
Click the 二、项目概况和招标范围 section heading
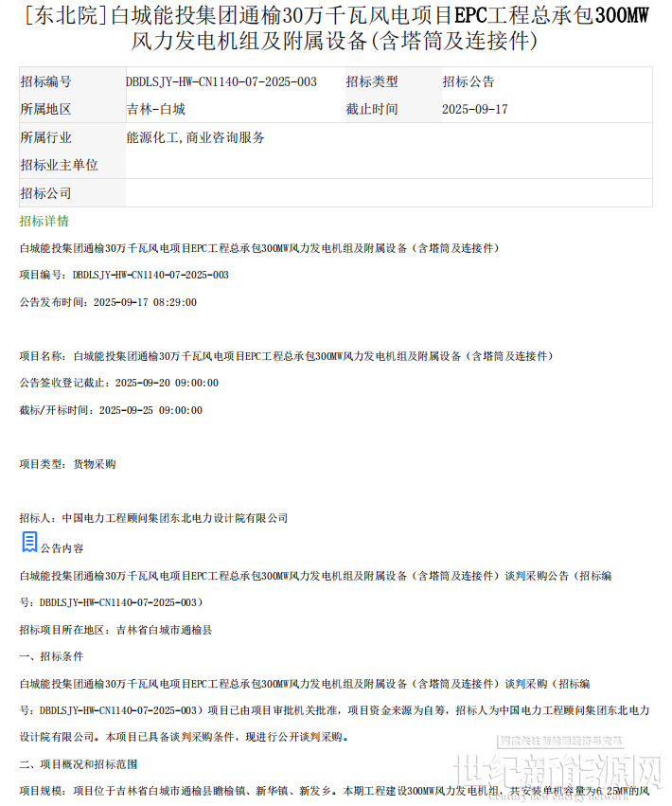78,763
